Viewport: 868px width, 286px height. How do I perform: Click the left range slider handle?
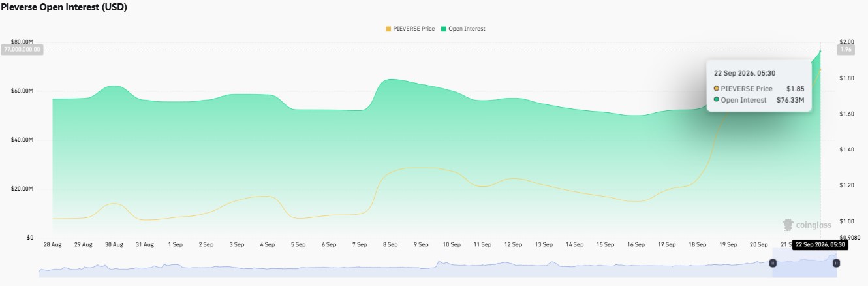[x=773, y=263]
